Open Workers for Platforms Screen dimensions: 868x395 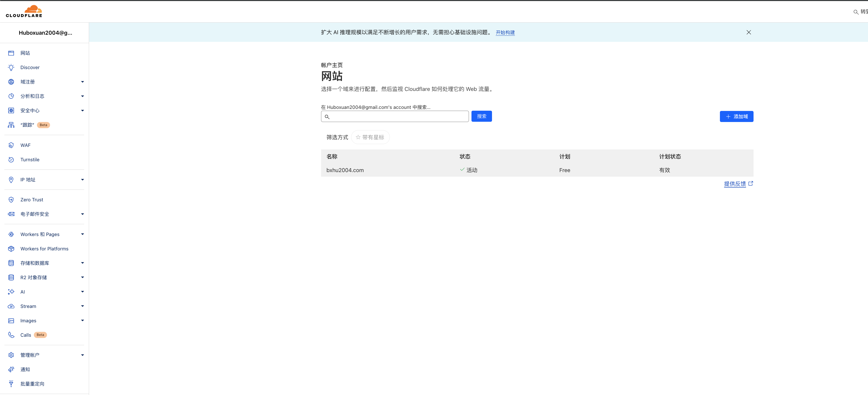point(44,249)
